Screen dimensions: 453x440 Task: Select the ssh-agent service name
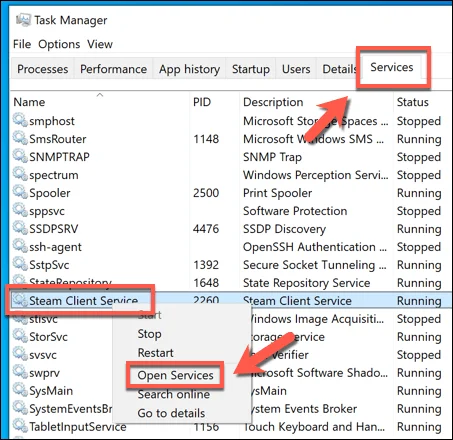(x=55, y=247)
